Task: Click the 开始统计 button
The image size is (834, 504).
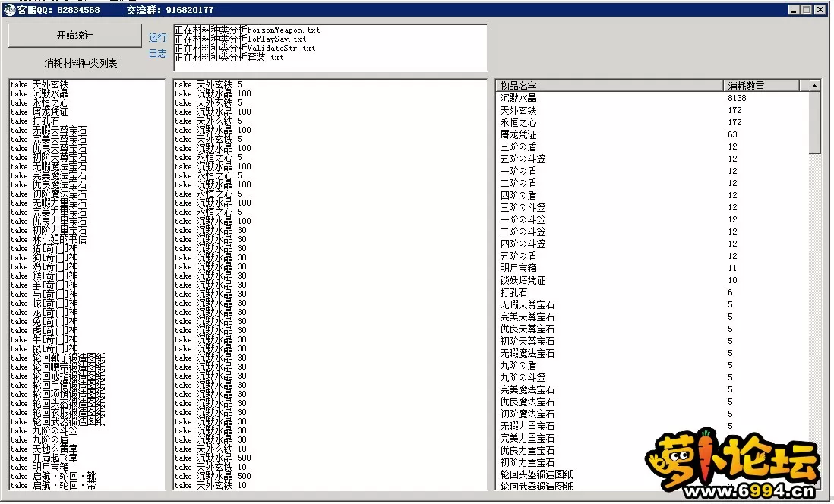Action: 75,36
